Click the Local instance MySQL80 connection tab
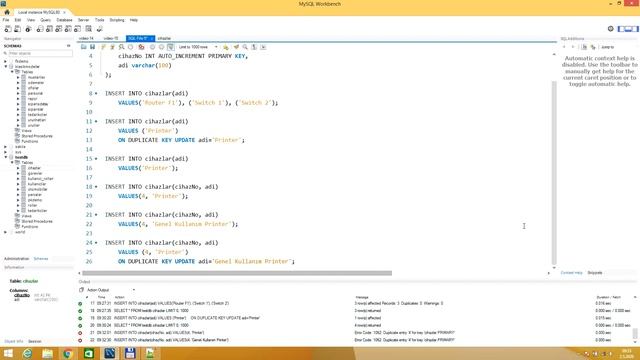The image size is (640, 360). tap(41, 12)
